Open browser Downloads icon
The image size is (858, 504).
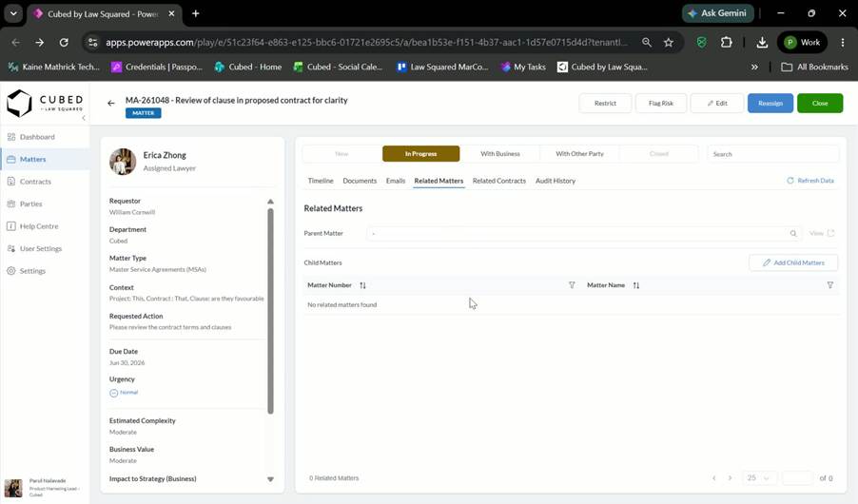tap(762, 42)
